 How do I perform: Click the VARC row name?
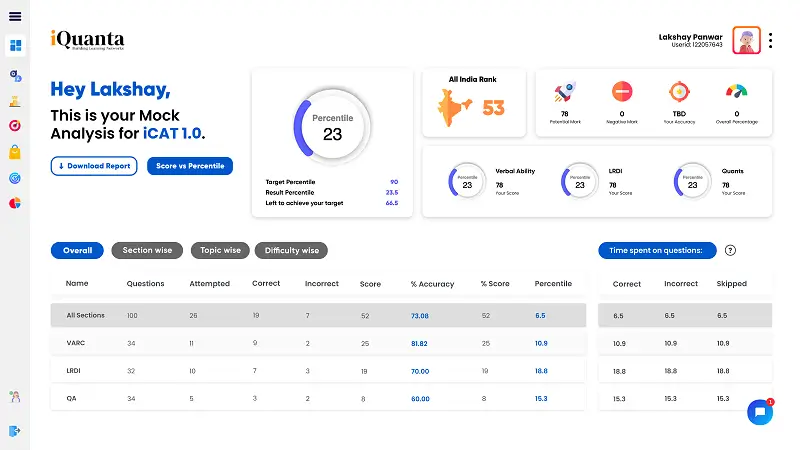click(76, 343)
